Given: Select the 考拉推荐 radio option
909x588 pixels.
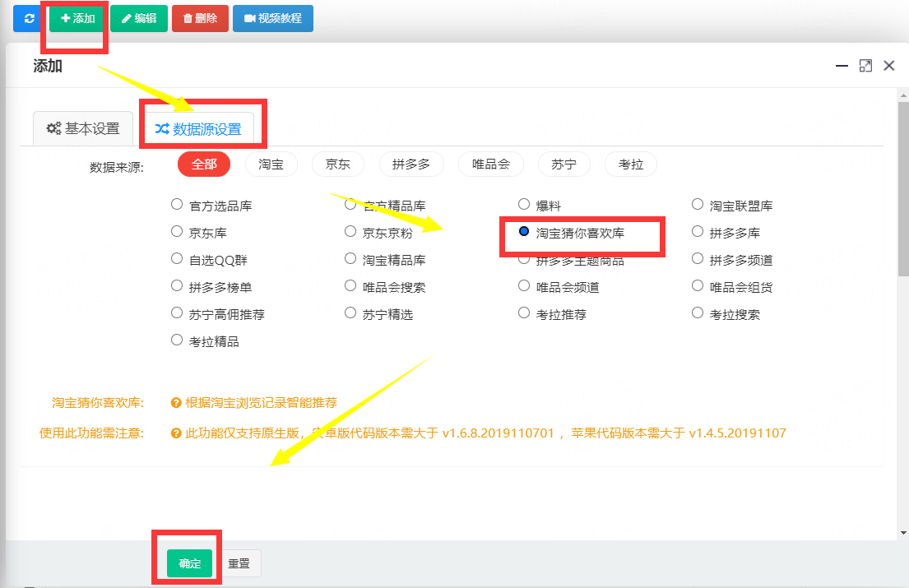Looking at the screenshot, I should click(x=524, y=313).
